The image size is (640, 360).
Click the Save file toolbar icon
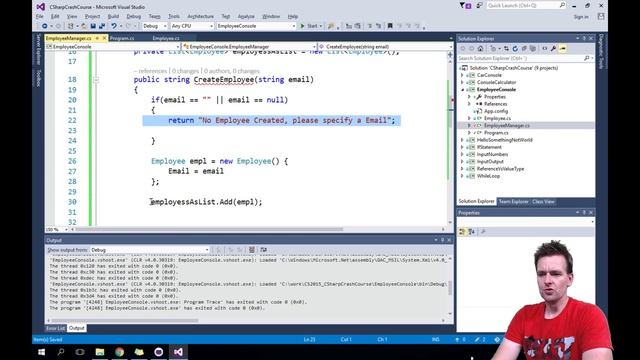[x=93, y=26]
